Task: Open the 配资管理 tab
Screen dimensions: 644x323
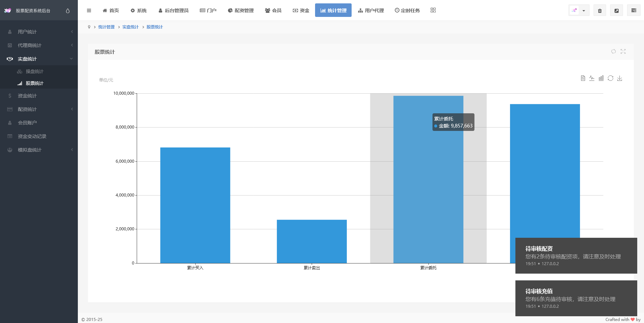Action: pos(241,10)
